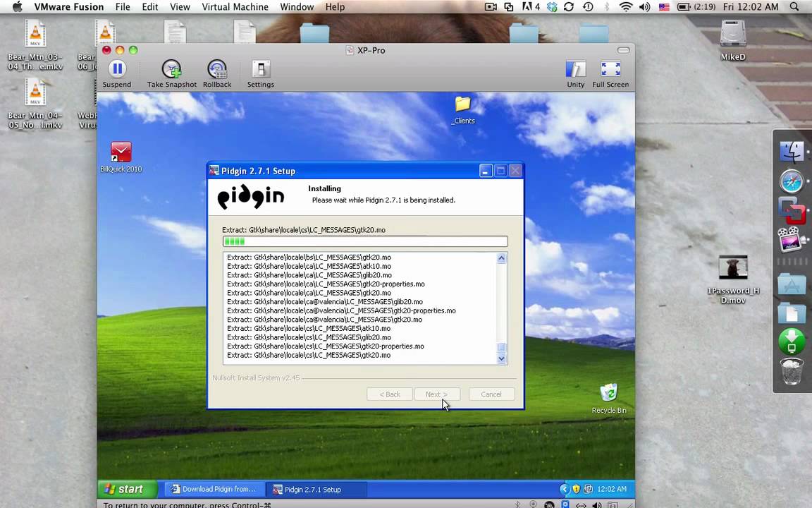Open the Windows XP Start menu
Image resolution: width=812 pixels, height=508 pixels.
(126, 489)
